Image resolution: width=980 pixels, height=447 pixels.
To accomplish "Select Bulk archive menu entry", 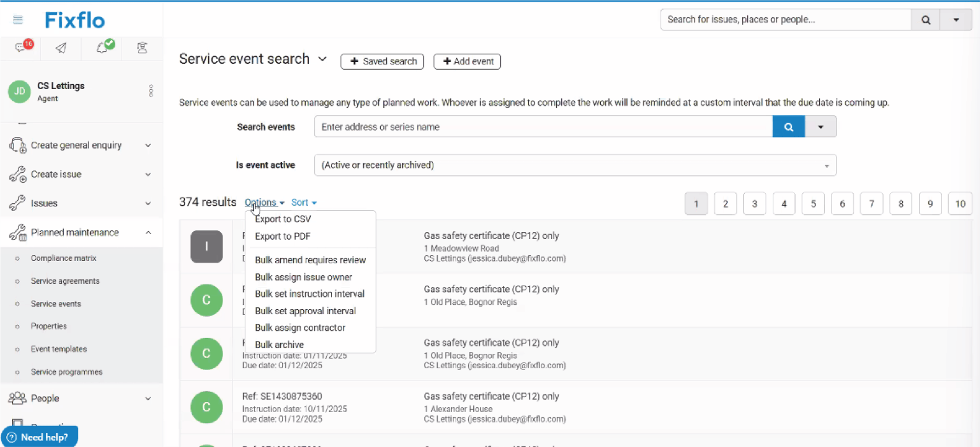I will tap(279, 345).
